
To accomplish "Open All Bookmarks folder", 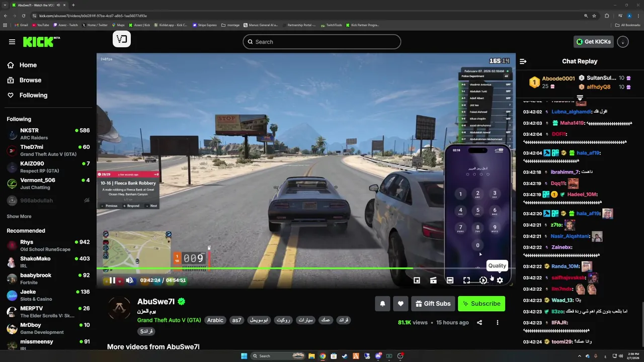I will (x=627, y=25).
